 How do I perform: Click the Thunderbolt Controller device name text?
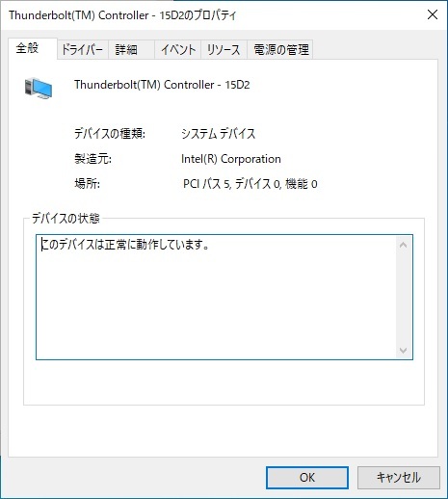coord(162,85)
